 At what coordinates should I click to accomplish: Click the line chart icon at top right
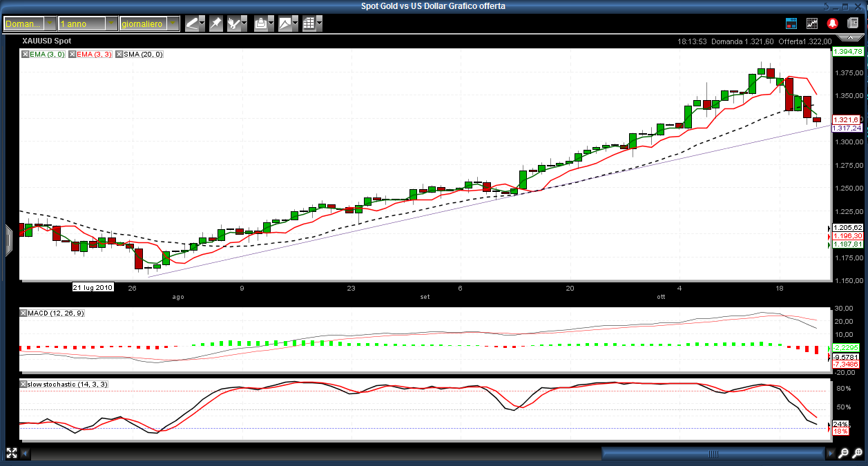812,23
